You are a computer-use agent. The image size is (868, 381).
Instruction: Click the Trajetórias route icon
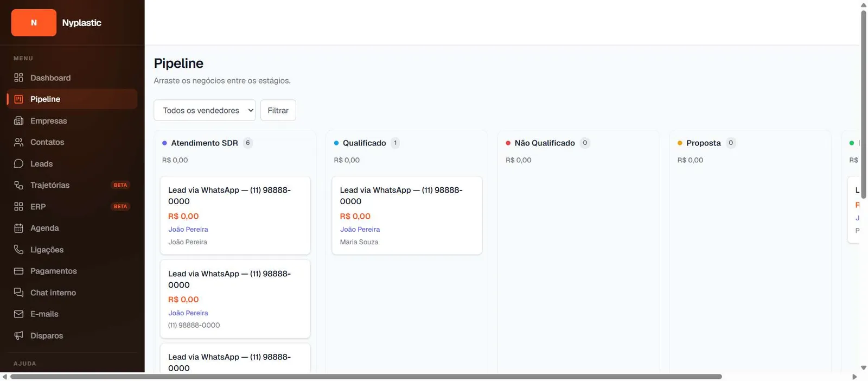(x=18, y=185)
